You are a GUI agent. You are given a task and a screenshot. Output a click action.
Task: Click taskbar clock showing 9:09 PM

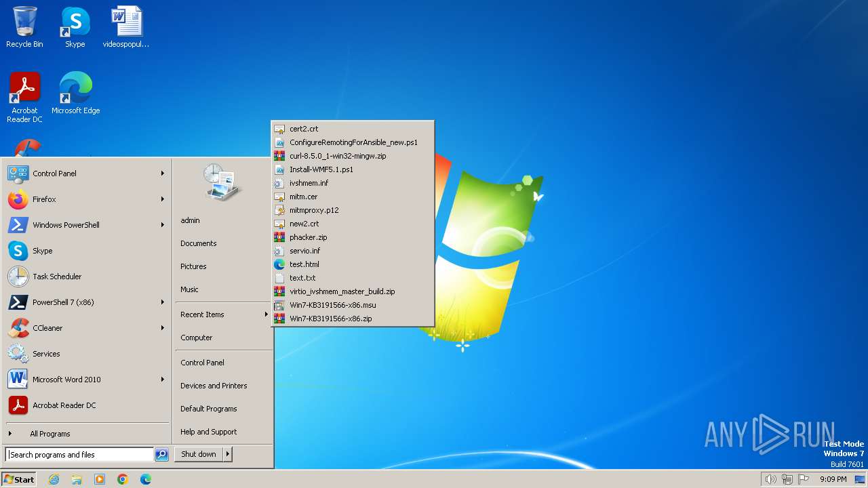tap(833, 479)
